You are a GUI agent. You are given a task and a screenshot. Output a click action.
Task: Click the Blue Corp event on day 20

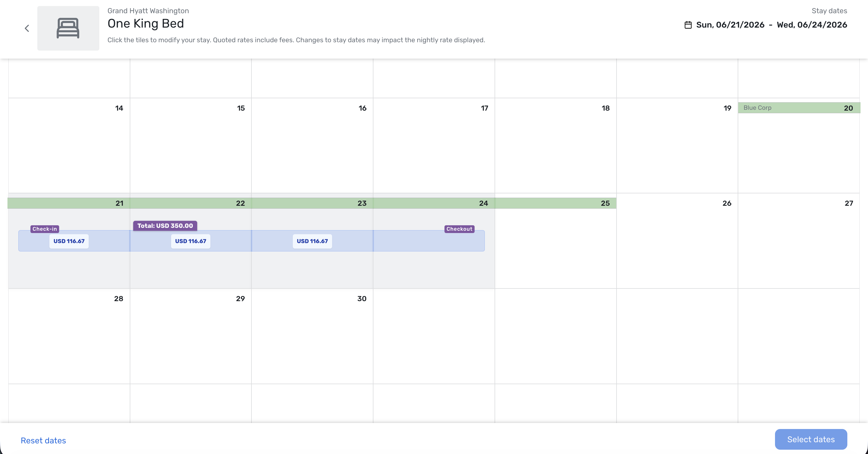coord(757,108)
